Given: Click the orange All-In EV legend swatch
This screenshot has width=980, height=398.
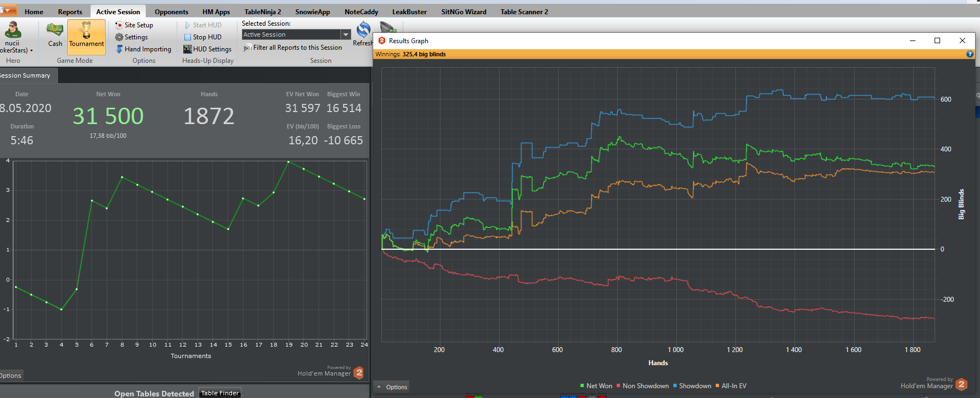Looking at the screenshot, I should click(717, 386).
